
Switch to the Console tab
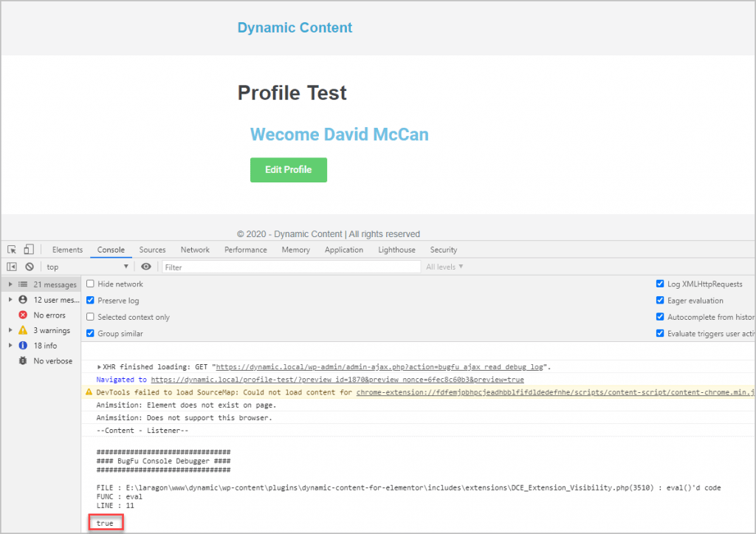(111, 250)
